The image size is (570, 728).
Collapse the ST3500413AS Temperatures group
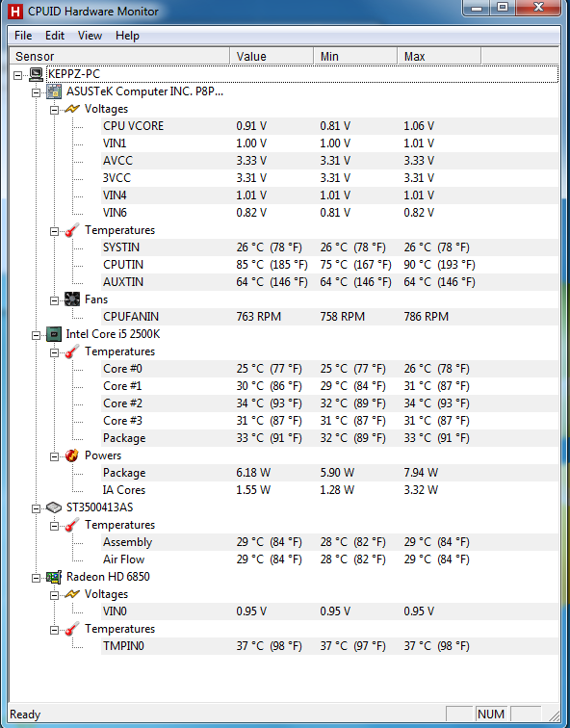(x=54, y=526)
